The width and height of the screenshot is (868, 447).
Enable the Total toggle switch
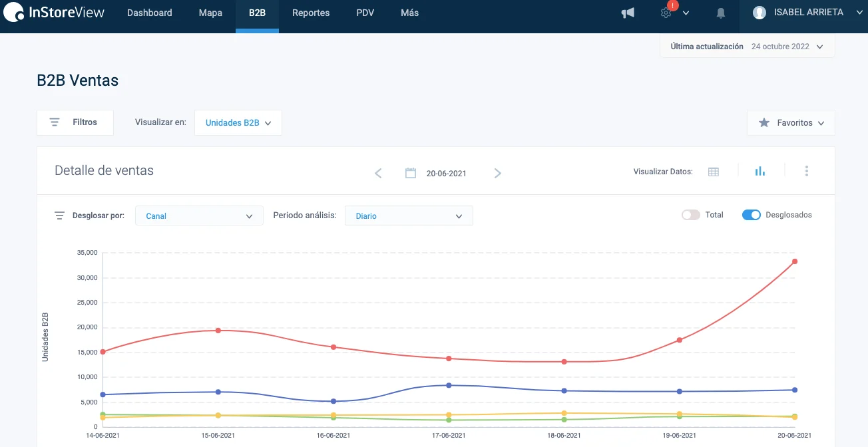point(691,215)
